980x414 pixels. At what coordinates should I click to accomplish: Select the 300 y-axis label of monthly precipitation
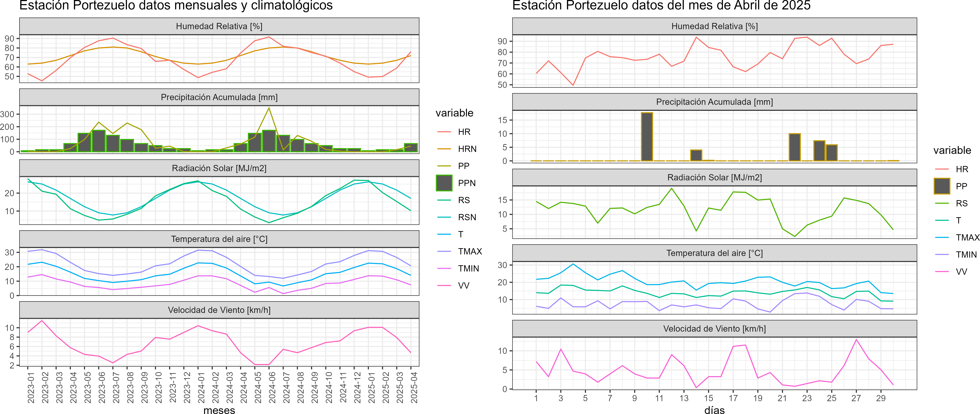[x=7, y=114]
